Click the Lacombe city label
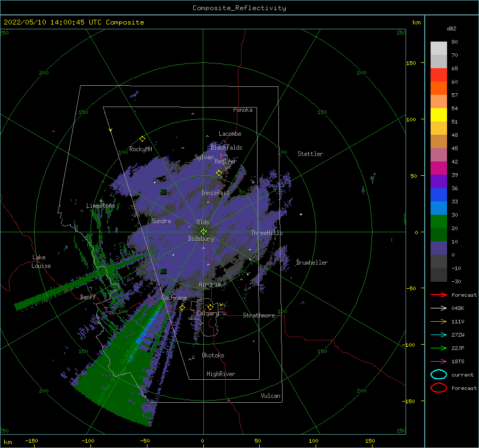The height and width of the screenshot is (448, 479). [x=230, y=134]
